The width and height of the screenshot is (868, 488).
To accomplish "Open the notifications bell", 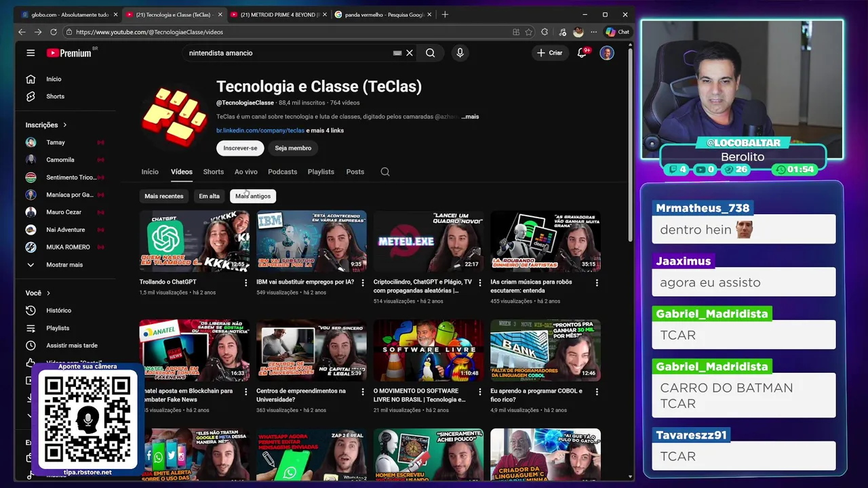I will [582, 53].
